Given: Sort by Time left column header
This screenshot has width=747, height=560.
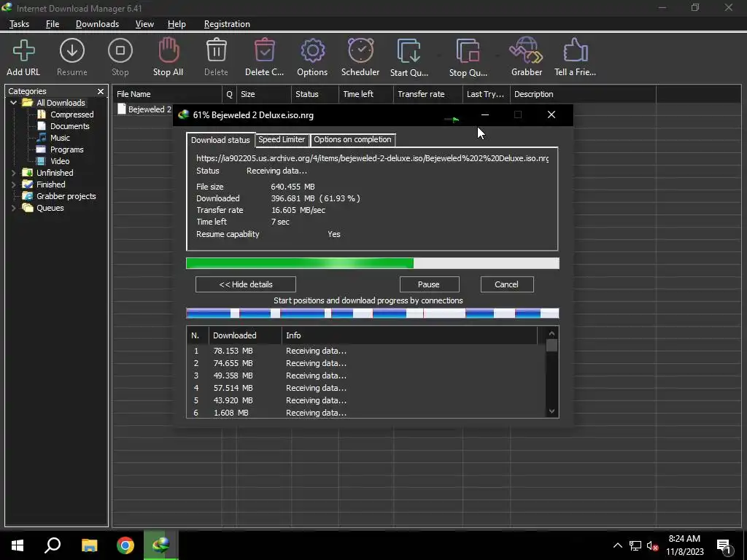Looking at the screenshot, I should (x=366, y=94).
